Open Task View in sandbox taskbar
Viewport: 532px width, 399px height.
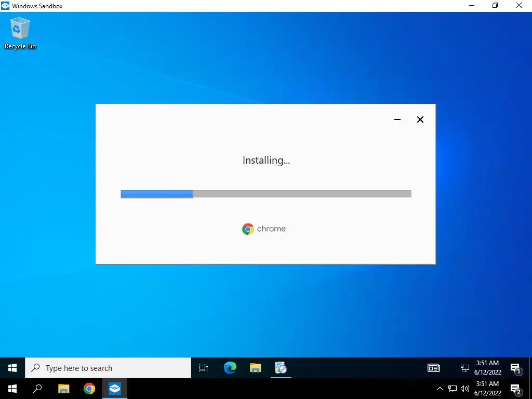pyautogui.click(x=204, y=368)
